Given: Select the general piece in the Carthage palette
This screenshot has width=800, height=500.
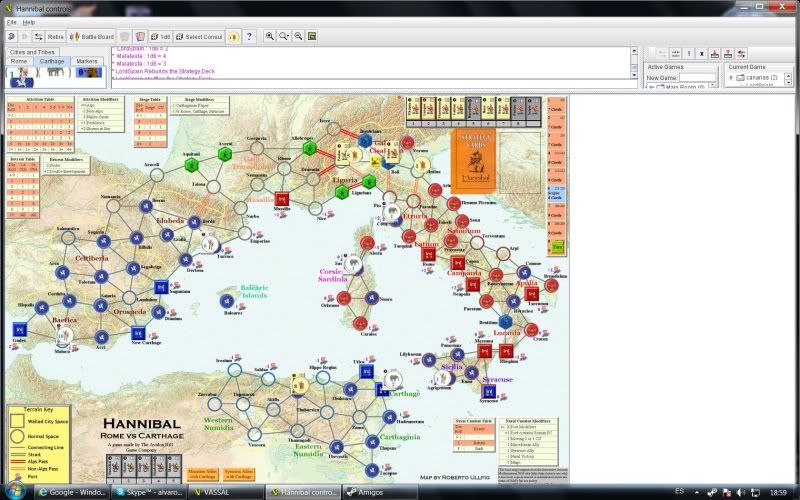Looking at the screenshot, I should (20, 78).
